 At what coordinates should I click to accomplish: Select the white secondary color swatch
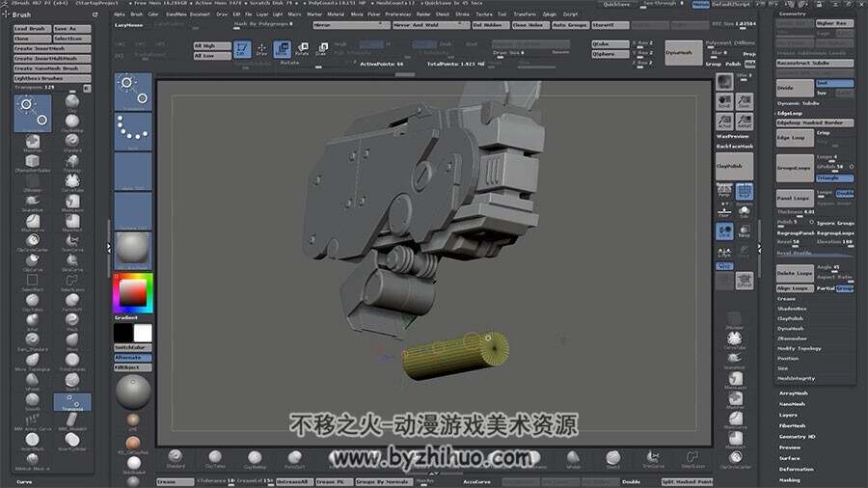143,334
